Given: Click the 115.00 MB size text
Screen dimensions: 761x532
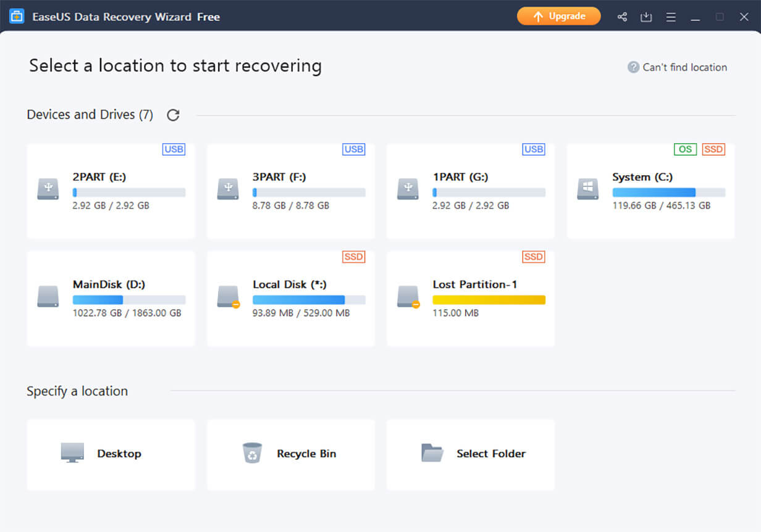Looking at the screenshot, I should click(x=455, y=313).
